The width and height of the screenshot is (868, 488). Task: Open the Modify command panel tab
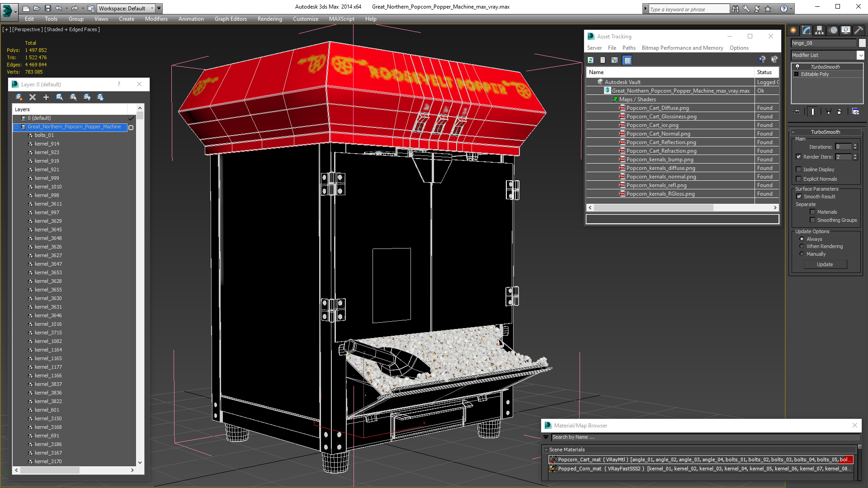coord(807,30)
